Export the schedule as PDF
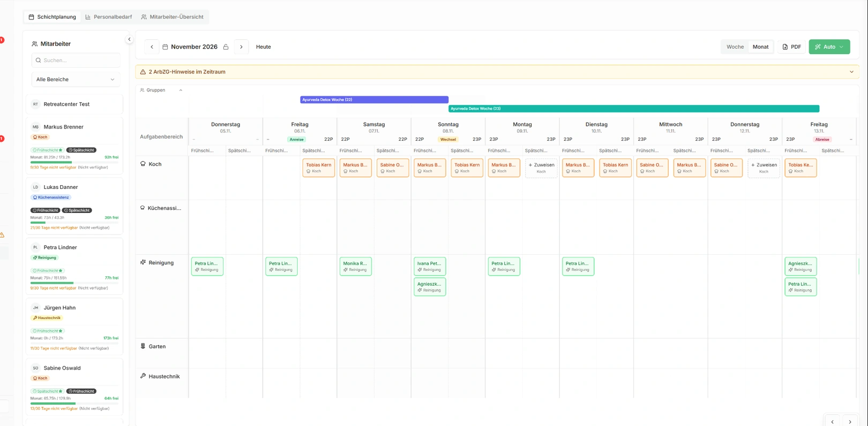 click(x=792, y=47)
